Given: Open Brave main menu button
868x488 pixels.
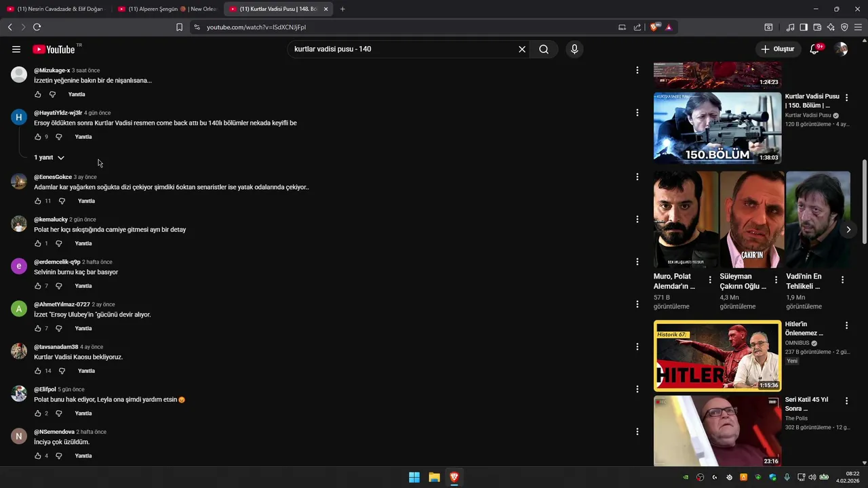Looking at the screenshot, I should point(859,27).
